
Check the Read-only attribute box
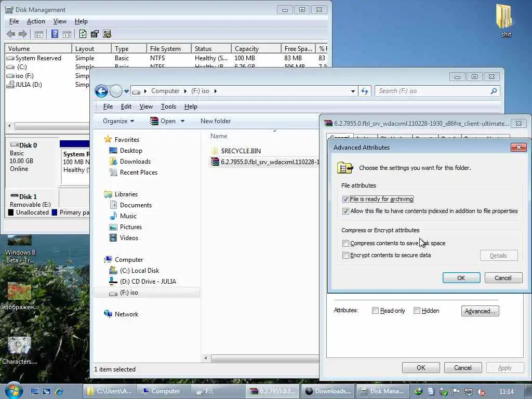375,311
